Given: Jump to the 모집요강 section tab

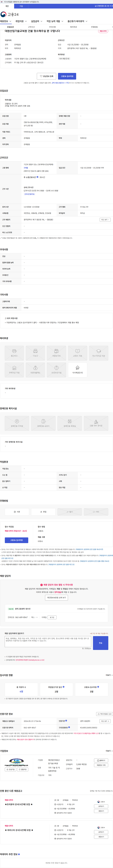Looking at the screenshot, I should pos(10,27).
